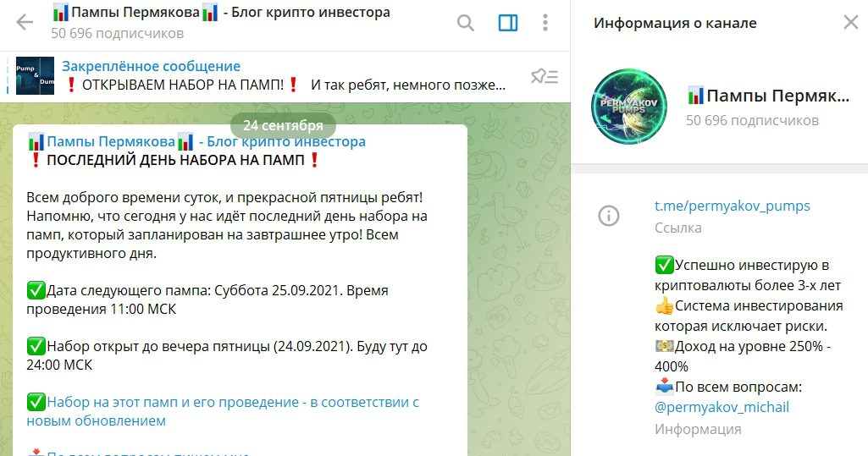The height and width of the screenshot is (456, 868).
Task: Click the chart emoji before the header title
Action: (x=60, y=12)
